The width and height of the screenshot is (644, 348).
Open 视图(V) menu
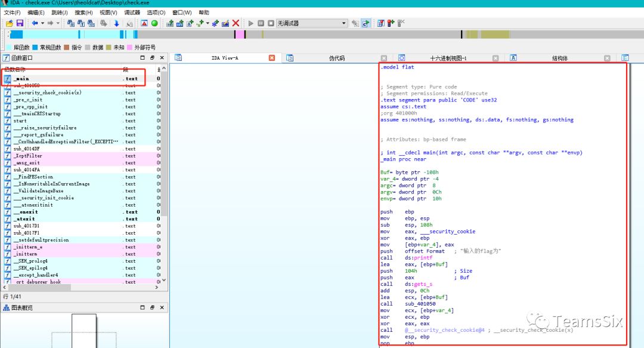click(108, 13)
